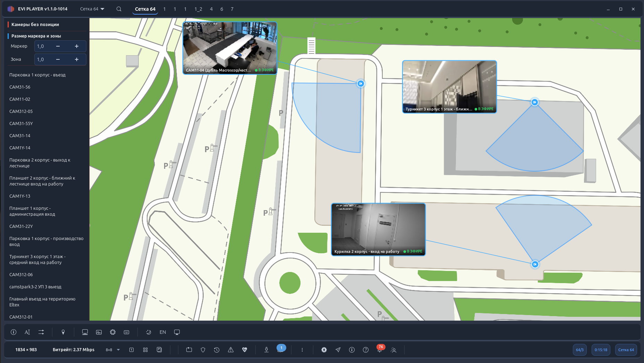Click the heartbeat health monitor icon

[245, 350]
